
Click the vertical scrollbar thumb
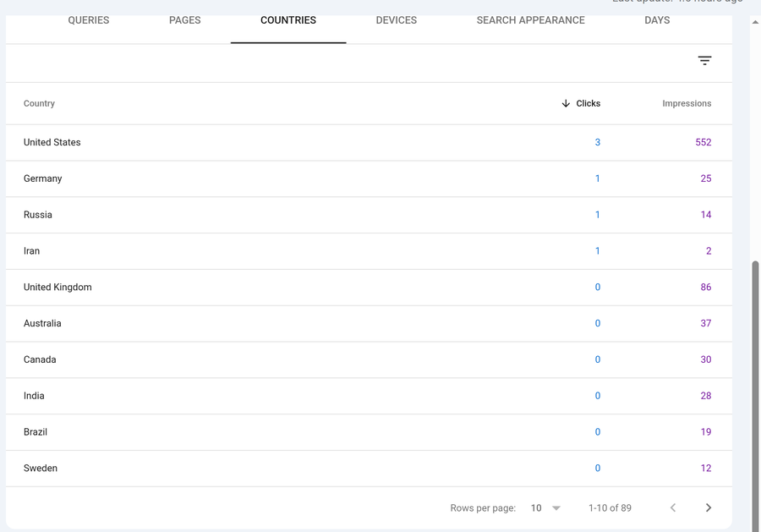click(x=755, y=396)
